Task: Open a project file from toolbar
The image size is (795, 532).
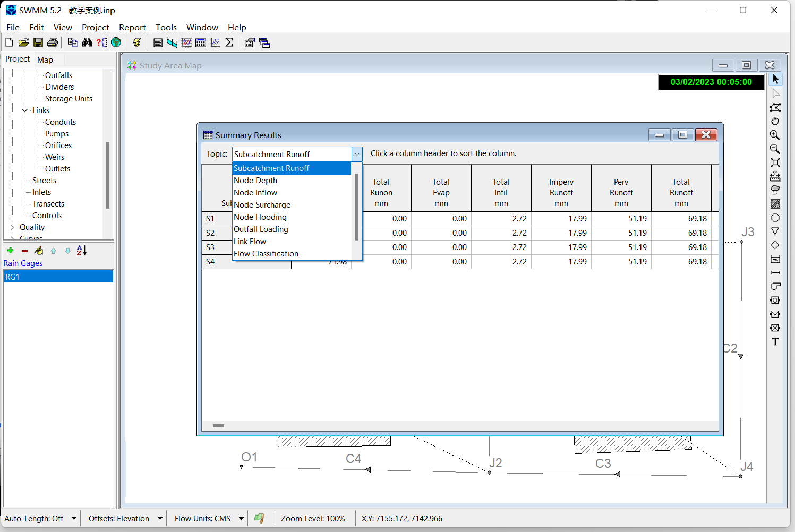Action: [23, 42]
